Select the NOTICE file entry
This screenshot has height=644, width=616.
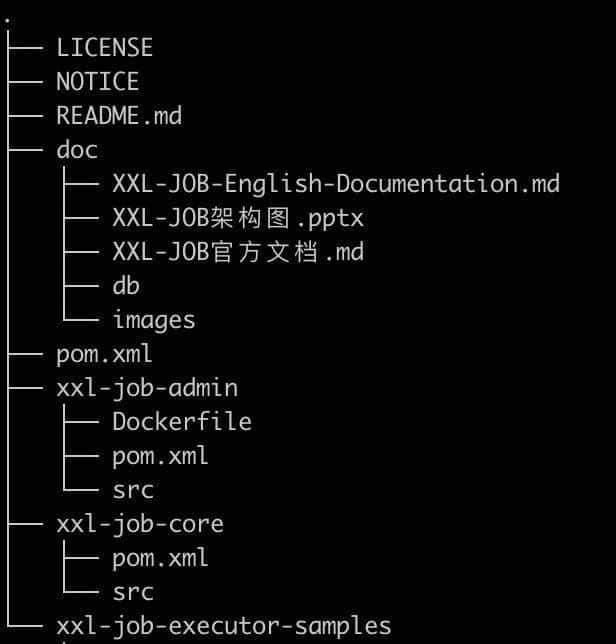(97, 82)
